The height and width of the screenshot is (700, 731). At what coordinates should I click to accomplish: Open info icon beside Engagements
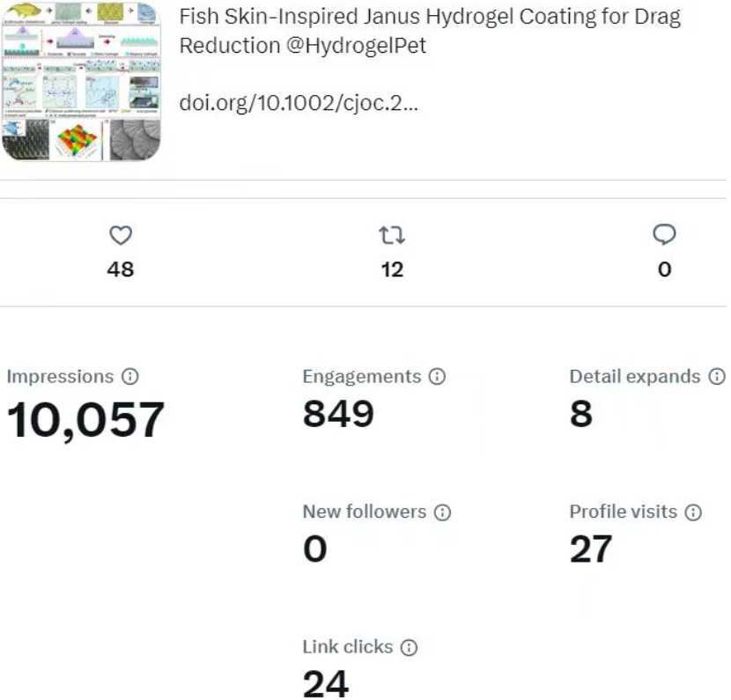tap(437, 377)
